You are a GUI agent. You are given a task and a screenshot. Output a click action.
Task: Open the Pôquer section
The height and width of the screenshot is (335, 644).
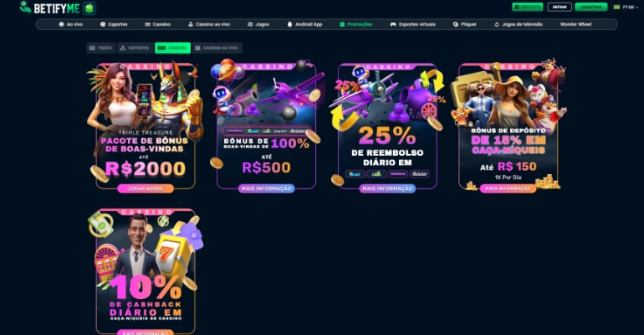(464, 24)
